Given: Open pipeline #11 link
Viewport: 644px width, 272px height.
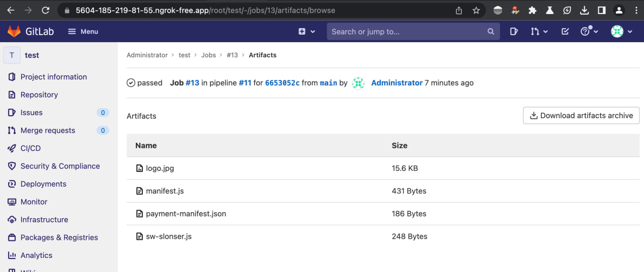Looking at the screenshot, I should pos(245,83).
